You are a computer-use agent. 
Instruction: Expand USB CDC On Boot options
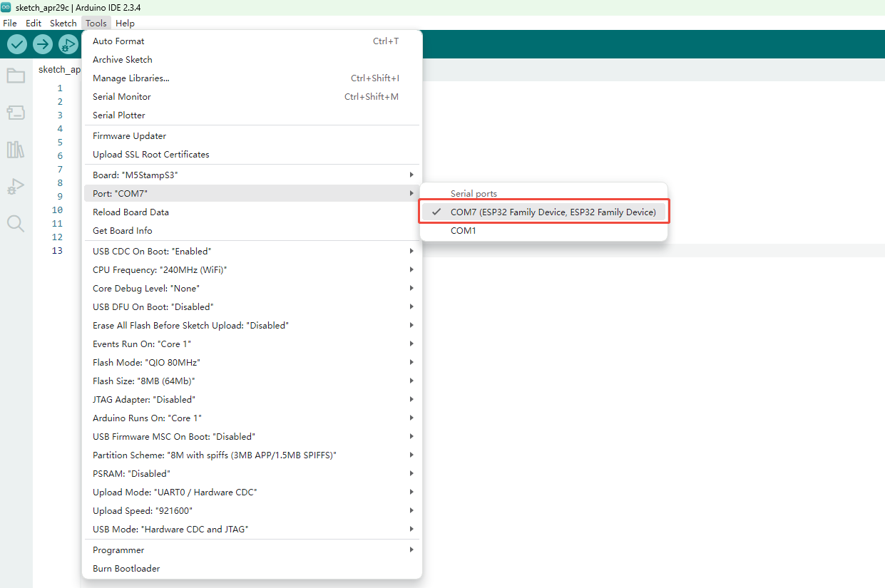[x=252, y=252]
